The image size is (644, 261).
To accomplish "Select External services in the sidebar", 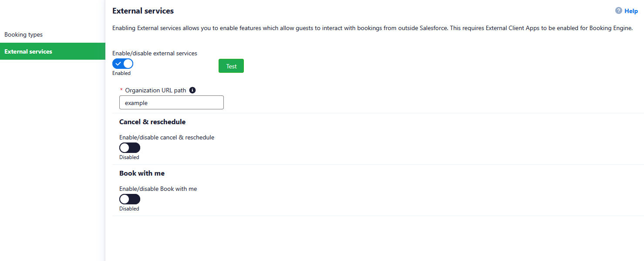I will pos(28,51).
